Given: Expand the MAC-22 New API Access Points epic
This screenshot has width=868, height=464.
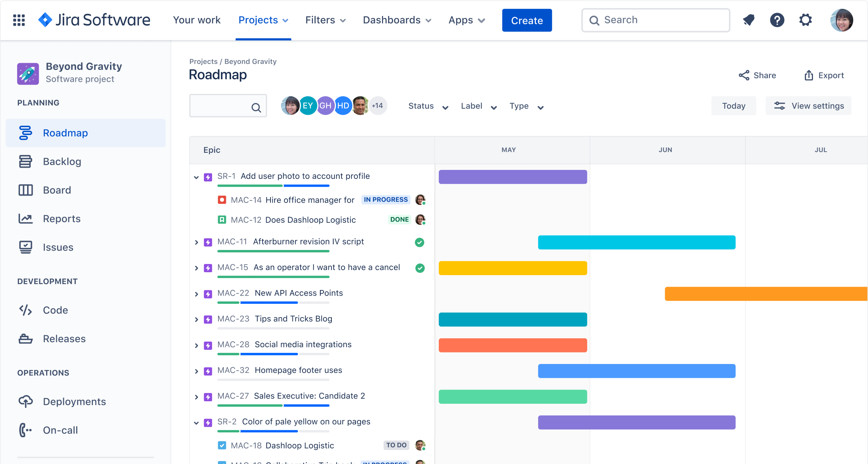Looking at the screenshot, I should tap(197, 294).
